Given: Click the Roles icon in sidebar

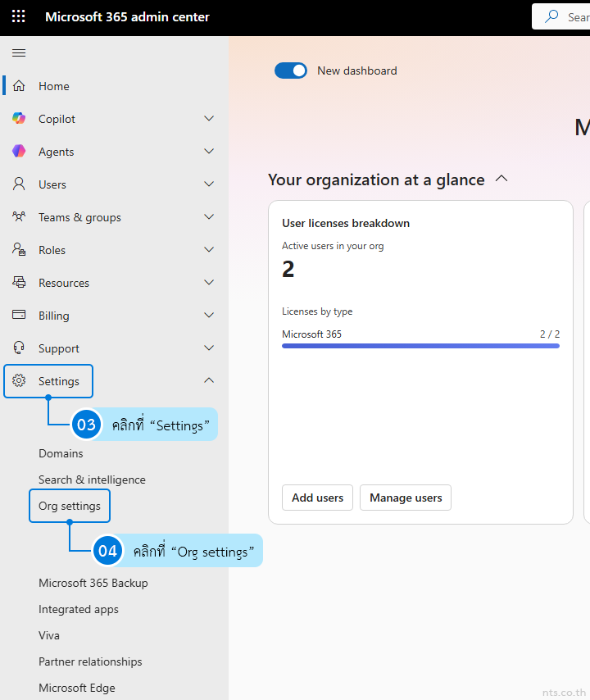Looking at the screenshot, I should click(19, 249).
